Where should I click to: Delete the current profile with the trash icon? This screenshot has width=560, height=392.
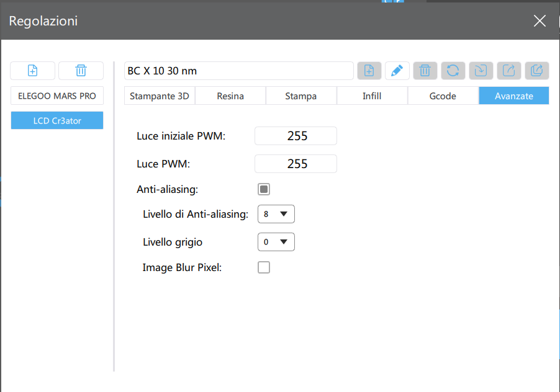425,71
